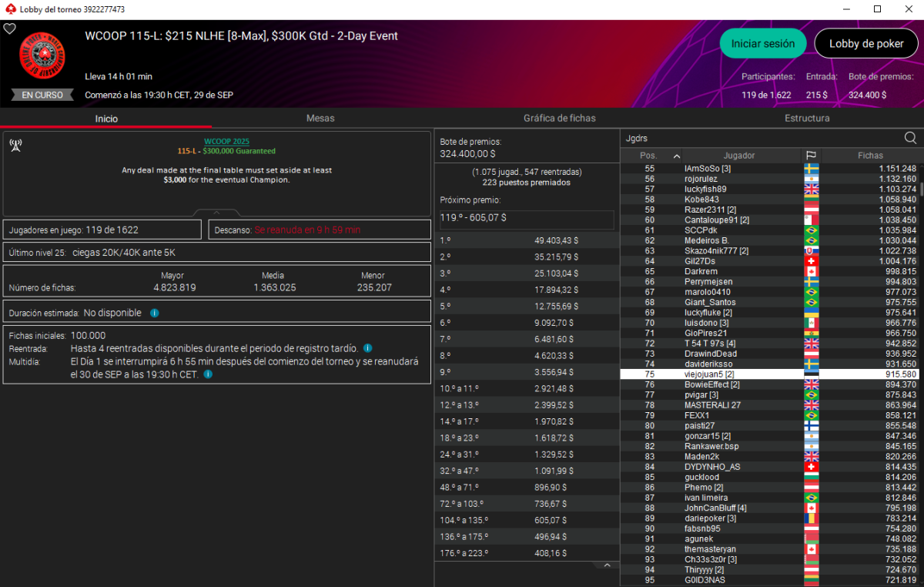The height and width of the screenshot is (587, 924).
Task: Click the flag icon beside DYDYNHO_AS
Action: click(812, 467)
